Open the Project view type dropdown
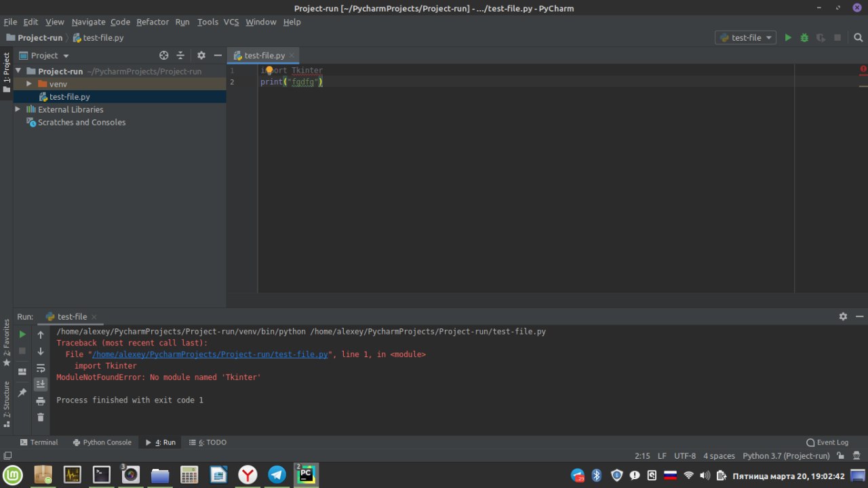The height and width of the screenshot is (488, 868). [x=45, y=56]
